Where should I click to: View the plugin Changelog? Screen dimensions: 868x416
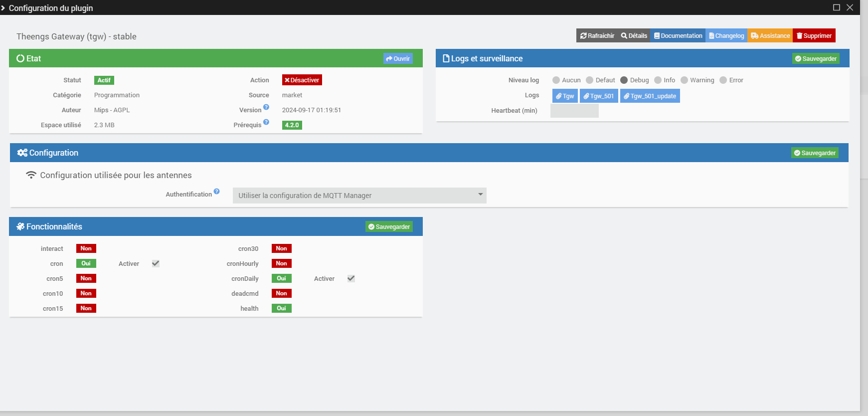(x=726, y=36)
